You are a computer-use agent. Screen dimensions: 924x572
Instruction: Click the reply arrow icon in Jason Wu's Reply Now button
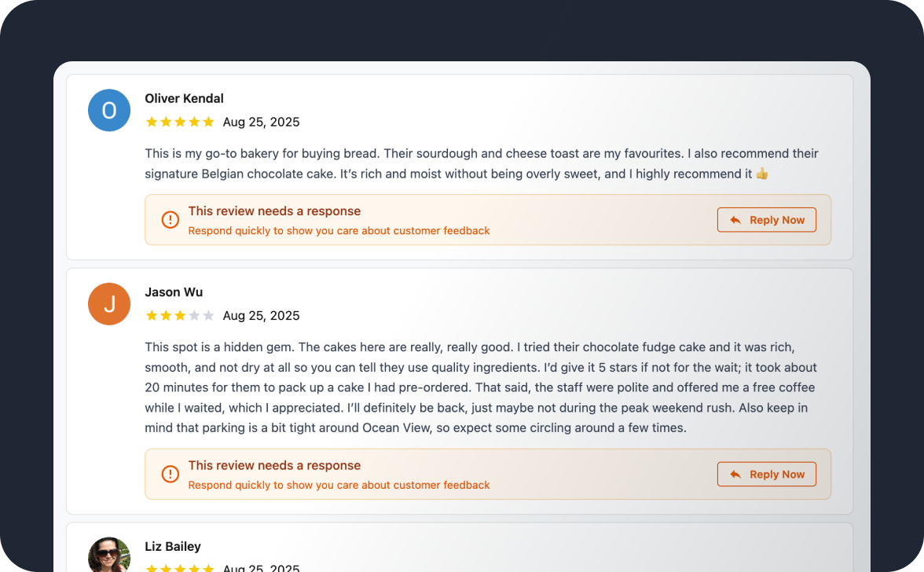coord(735,474)
